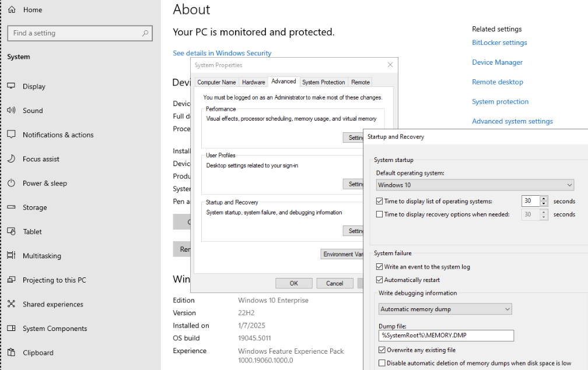Switch to the Hardware tab

pyautogui.click(x=254, y=82)
